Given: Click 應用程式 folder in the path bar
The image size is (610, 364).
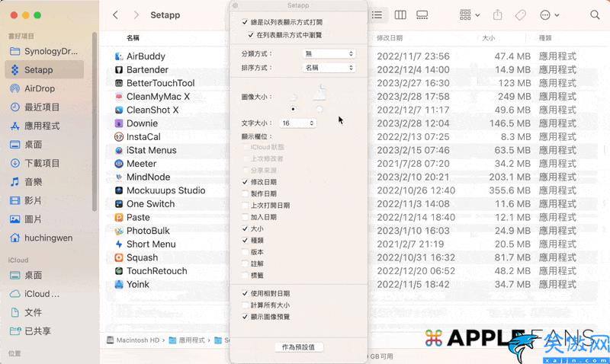Looking at the screenshot, I should pyautogui.click(x=187, y=340).
